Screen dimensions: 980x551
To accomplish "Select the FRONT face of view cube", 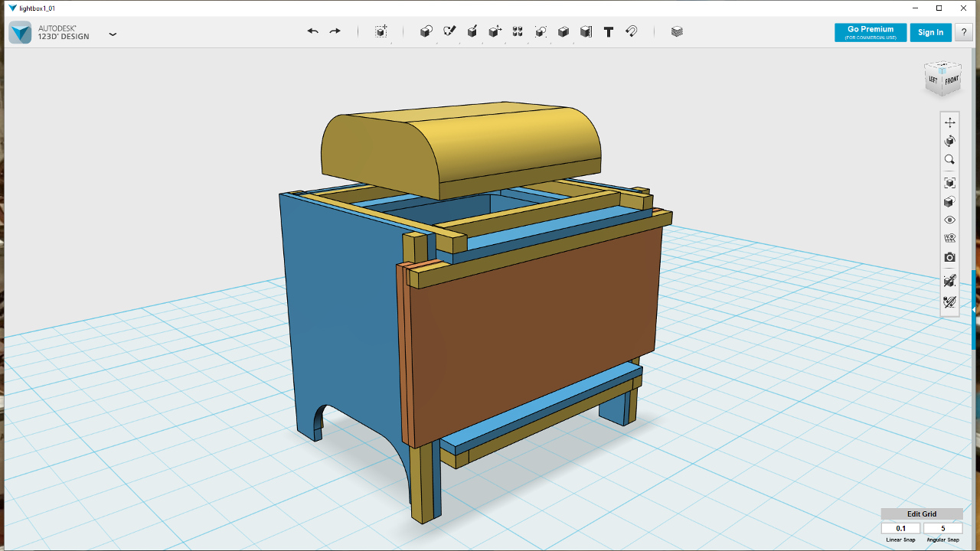I will tap(951, 80).
